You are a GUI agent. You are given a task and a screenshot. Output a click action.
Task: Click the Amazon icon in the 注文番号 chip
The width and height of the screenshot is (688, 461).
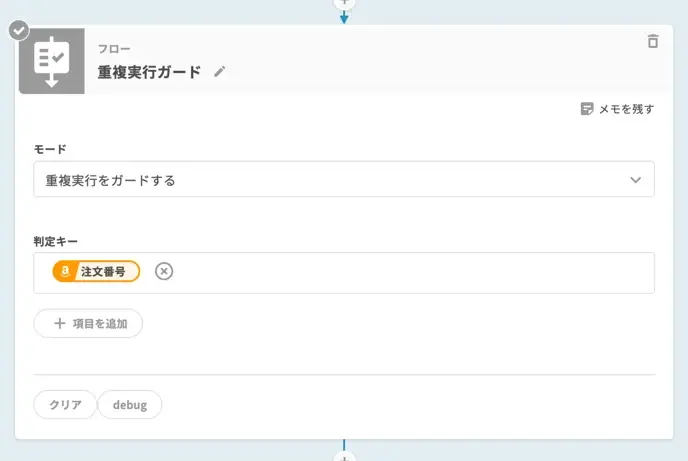click(x=65, y=271)
